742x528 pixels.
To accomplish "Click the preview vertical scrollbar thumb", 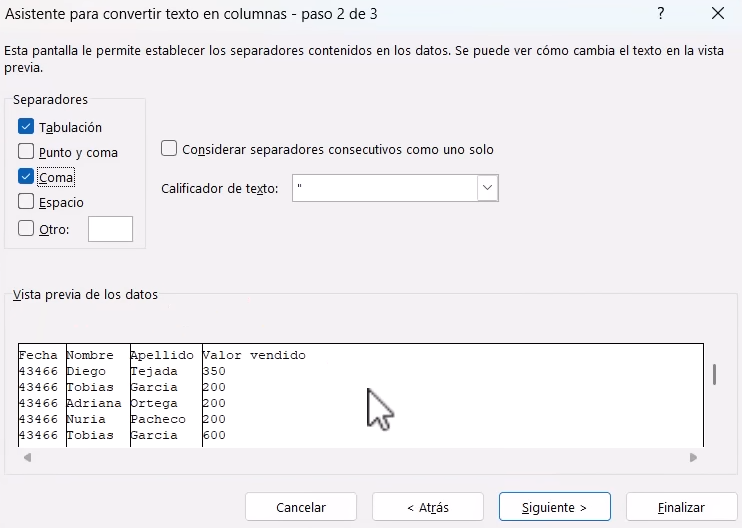I will click(x=714, y=374).
